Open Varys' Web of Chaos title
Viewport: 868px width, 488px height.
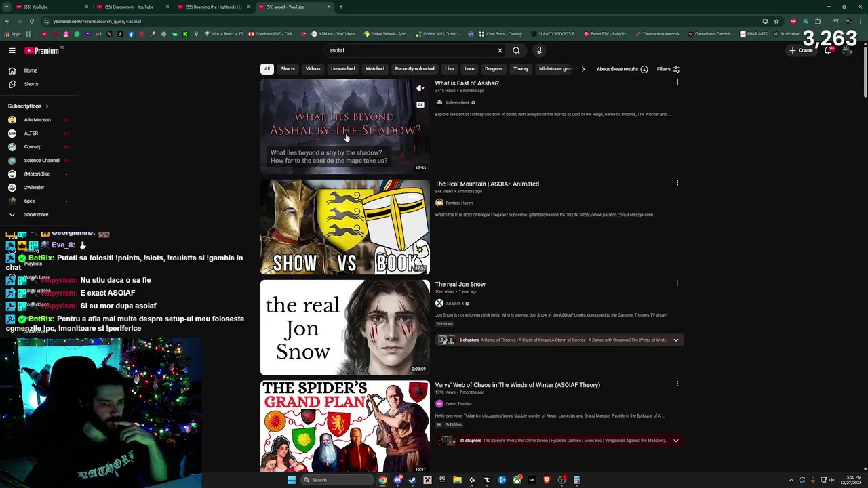click(x=517, y=385)
